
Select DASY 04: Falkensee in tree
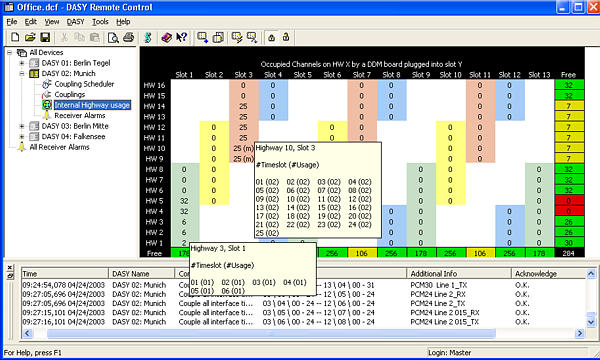tap(73, 137)
